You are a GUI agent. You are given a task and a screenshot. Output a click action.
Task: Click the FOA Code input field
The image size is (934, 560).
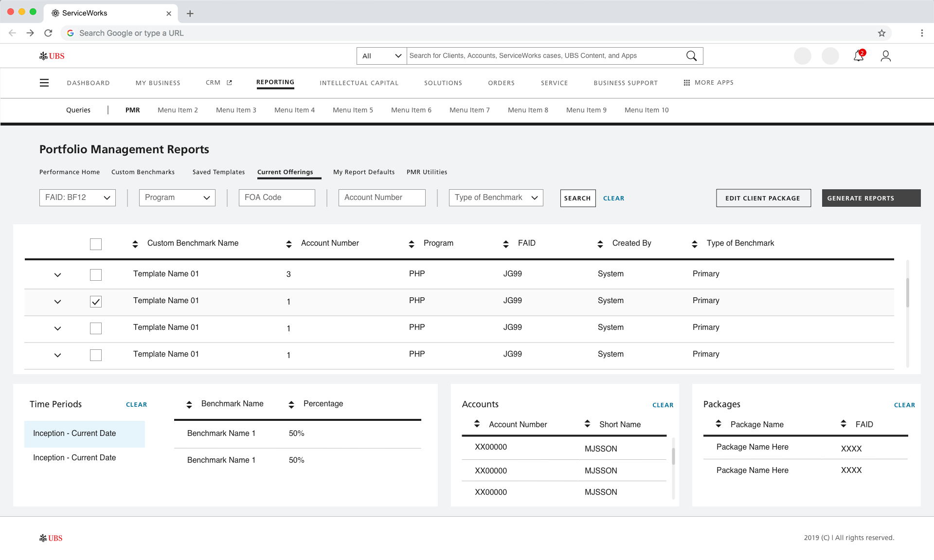click(x=277, y=198)
